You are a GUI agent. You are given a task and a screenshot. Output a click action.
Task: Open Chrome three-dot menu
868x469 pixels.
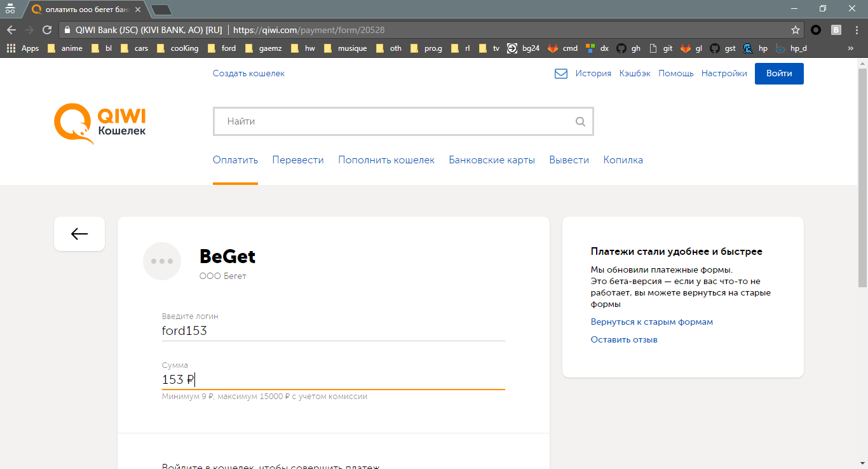point(857,30)
